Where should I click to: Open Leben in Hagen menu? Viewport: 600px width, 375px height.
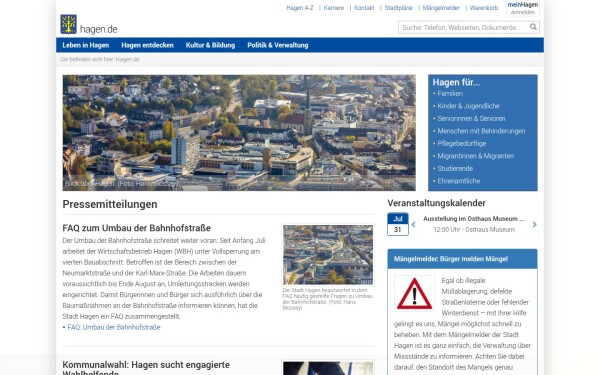(x=86, y=45)
